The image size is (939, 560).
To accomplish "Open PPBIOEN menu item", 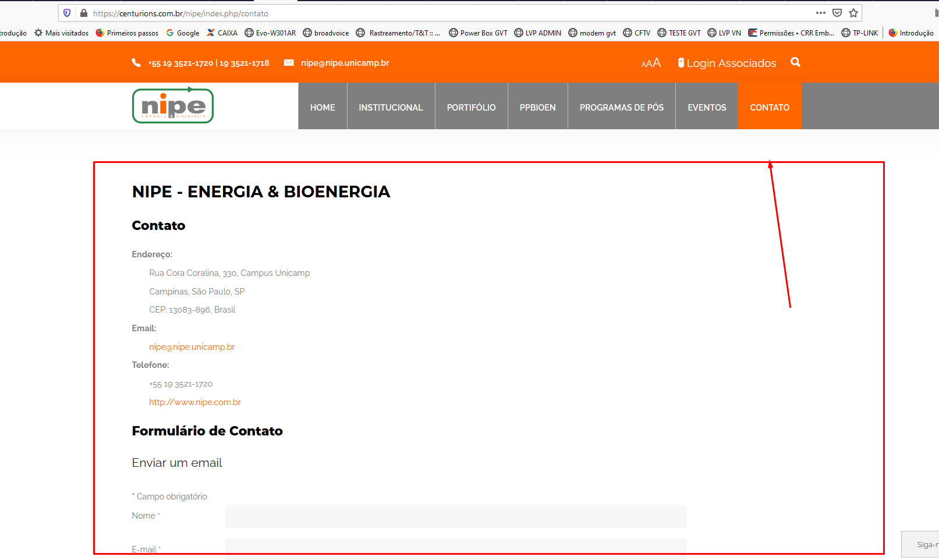I will 537,106.
